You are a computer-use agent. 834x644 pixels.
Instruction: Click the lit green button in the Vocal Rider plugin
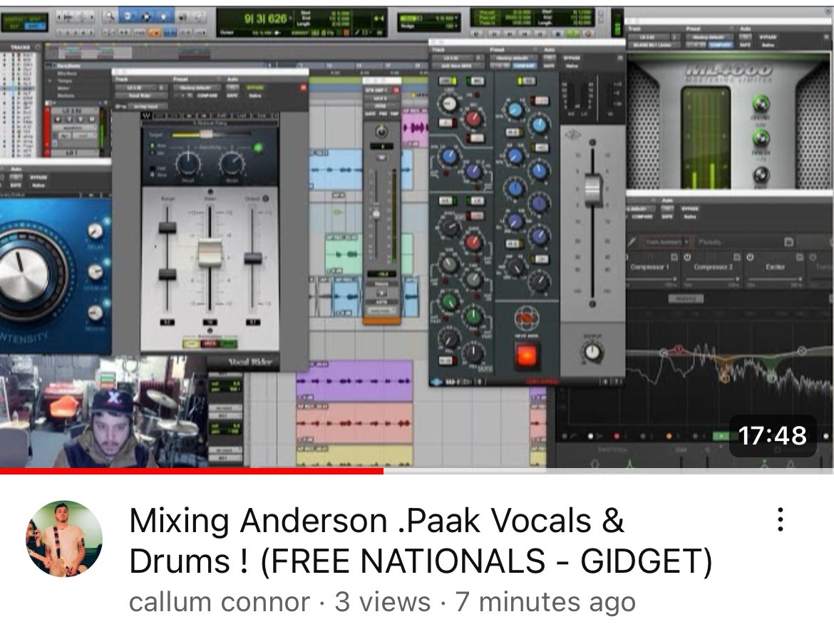[x=259, y=147]
